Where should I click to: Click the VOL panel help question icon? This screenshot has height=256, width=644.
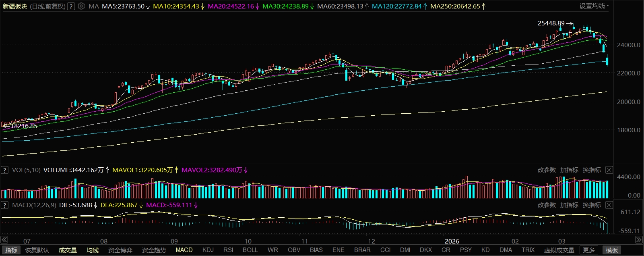point(4,170)
